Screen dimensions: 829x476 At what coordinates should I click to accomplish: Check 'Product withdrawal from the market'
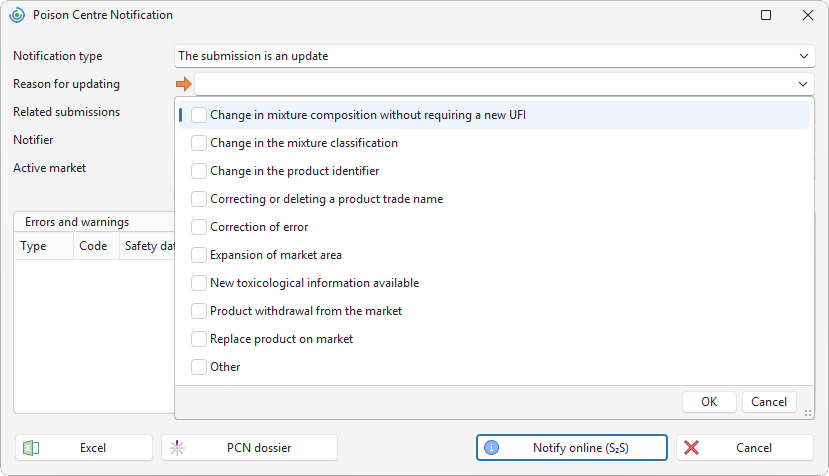tap(199, 312)
